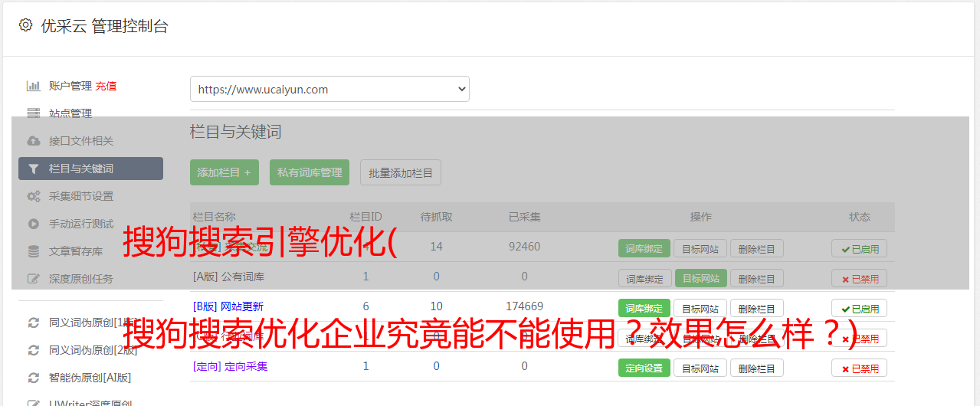
Task: Click 删除栏目 in the 定向采集 row
Action: point(756,368)
